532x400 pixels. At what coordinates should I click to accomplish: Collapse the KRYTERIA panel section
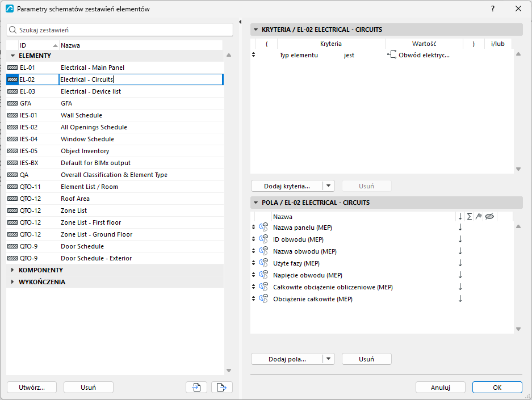256,30
